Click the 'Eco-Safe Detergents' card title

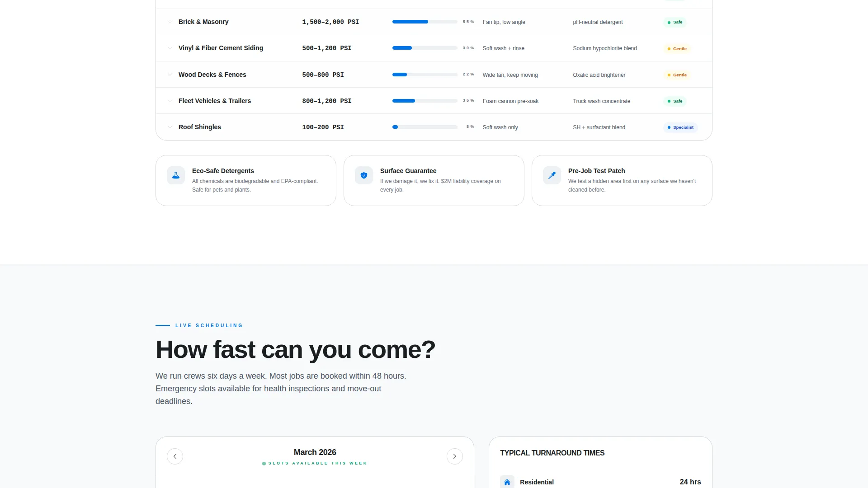[223, 171]
